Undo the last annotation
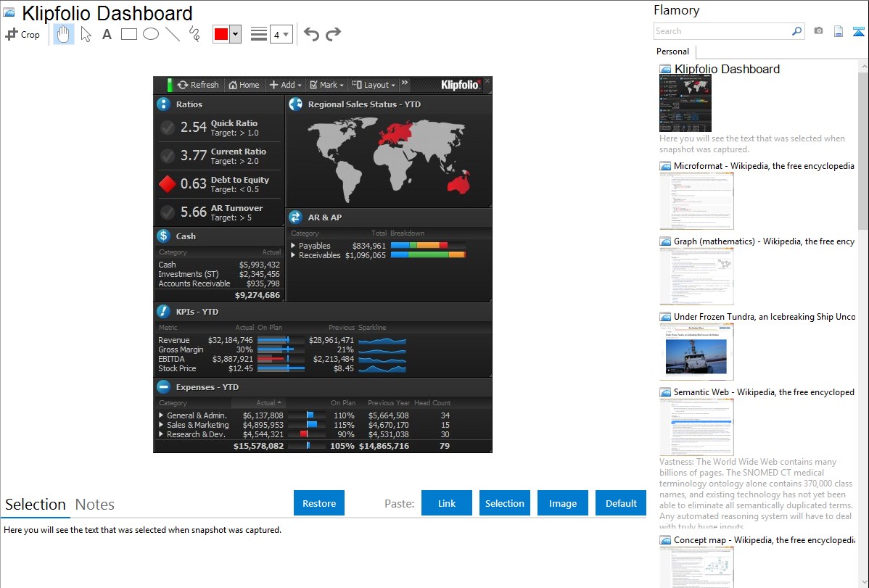Image resolution: width=869 pixels, height=588 pixels. [x=311, y=34]
